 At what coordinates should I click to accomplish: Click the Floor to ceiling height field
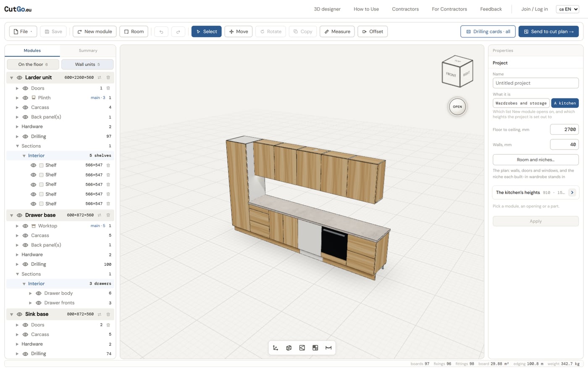pos(564,130)
